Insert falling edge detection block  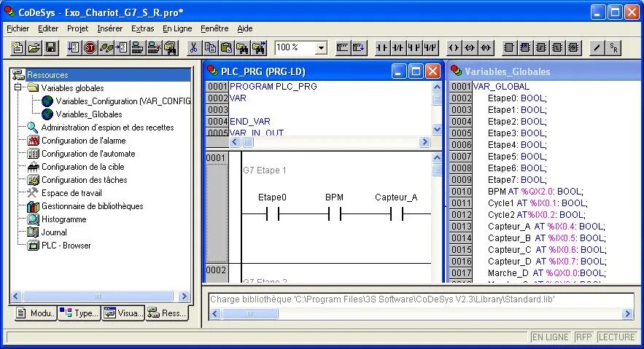[557, 48]
